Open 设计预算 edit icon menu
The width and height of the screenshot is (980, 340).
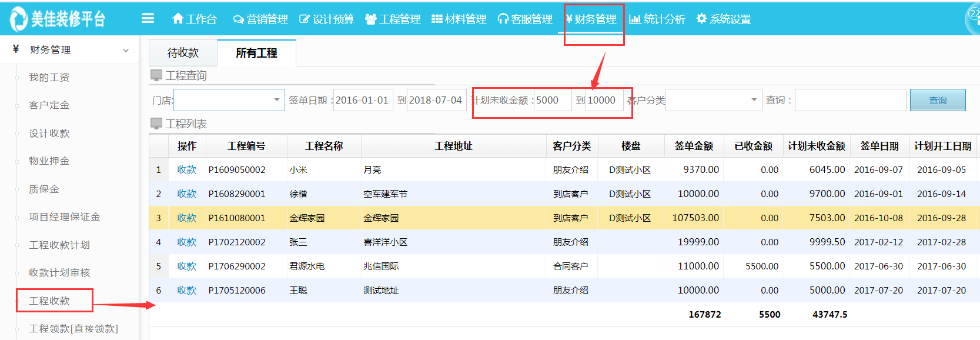305,19
